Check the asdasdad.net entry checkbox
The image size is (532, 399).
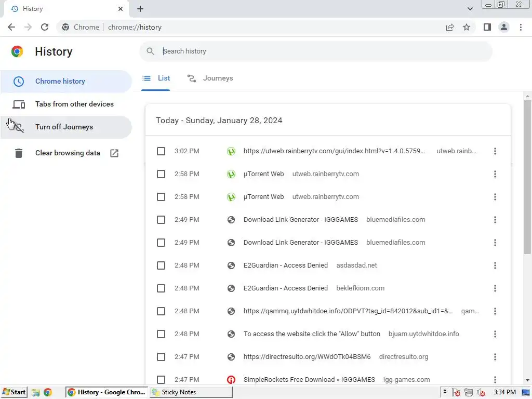pyautogui.click(x=161, y=265)
